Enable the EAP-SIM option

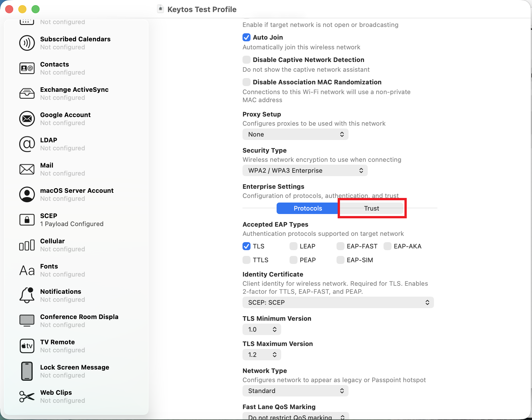tap(341, 260)
